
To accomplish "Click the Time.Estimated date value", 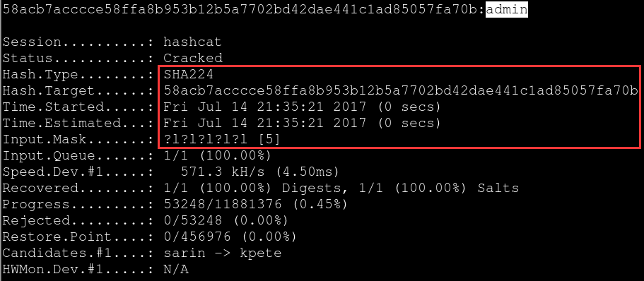I will (302, 123).
